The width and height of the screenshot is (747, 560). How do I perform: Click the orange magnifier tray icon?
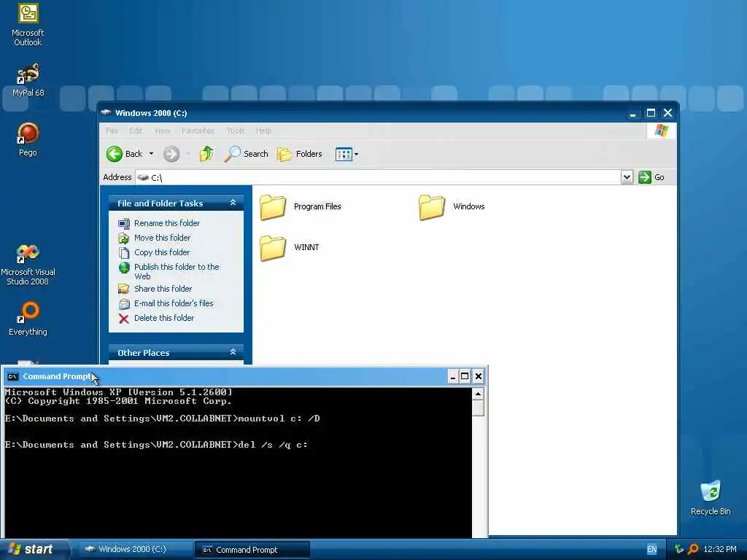click(x=693, y=550)
